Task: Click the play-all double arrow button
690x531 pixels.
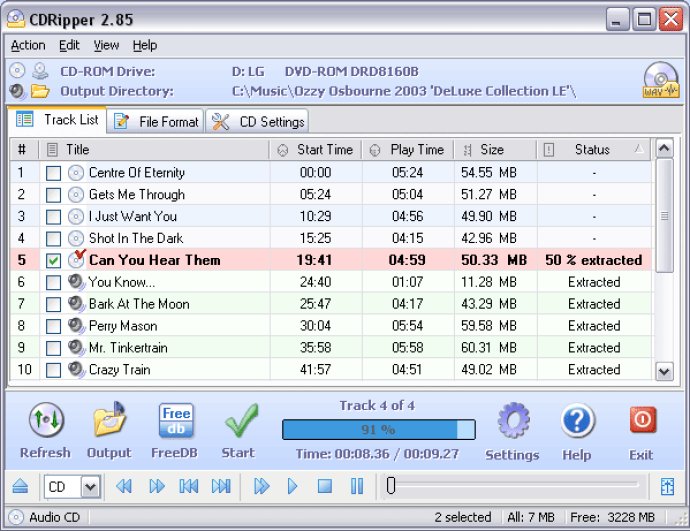Action: click(x=261, y=487)
